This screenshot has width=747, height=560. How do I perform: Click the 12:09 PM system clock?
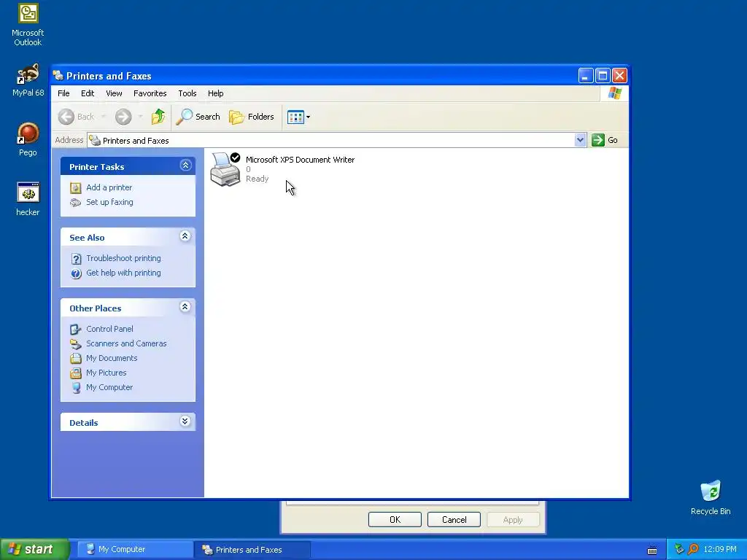720,549
